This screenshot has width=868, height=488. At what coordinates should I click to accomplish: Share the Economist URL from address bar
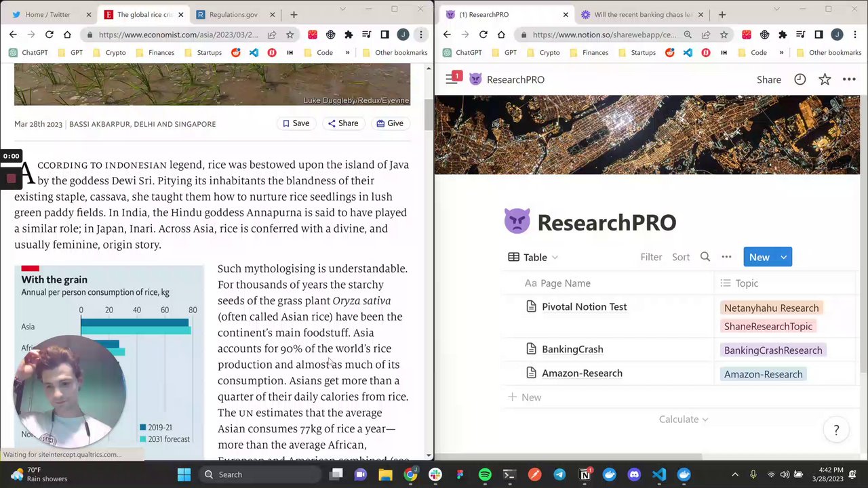tap(272, 35)
